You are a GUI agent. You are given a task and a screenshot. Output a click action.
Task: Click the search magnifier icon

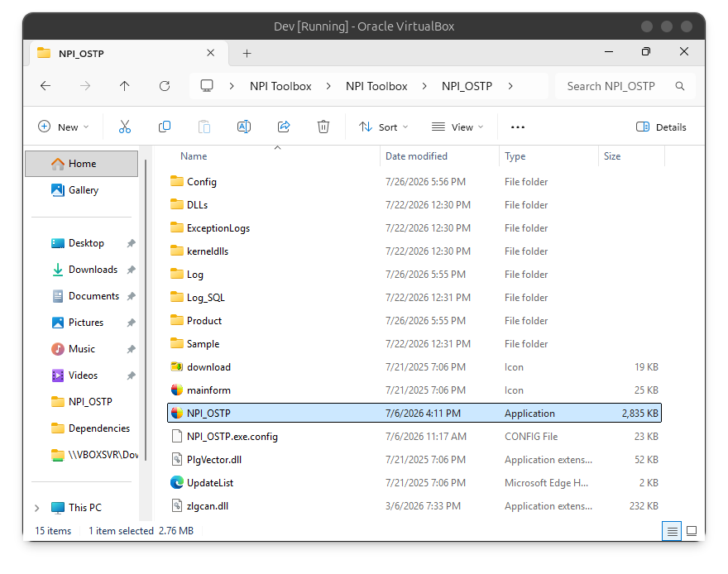(x=680, y=86)
